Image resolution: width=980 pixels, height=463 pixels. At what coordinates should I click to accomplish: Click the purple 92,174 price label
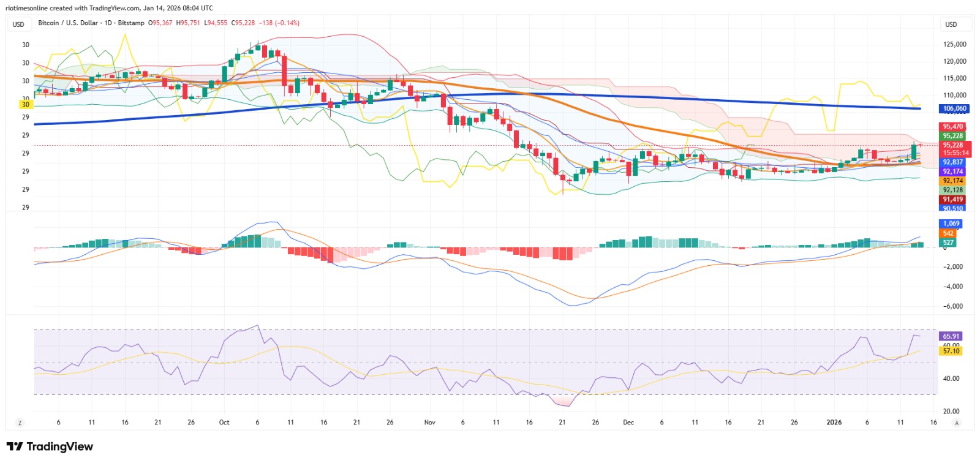952,171
